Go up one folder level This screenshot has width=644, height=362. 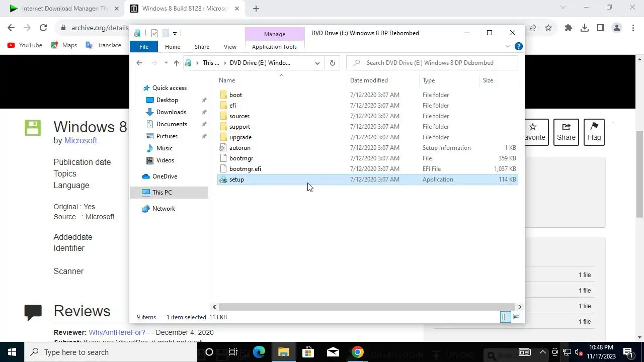pyautogui.click(x=176, y=63)
